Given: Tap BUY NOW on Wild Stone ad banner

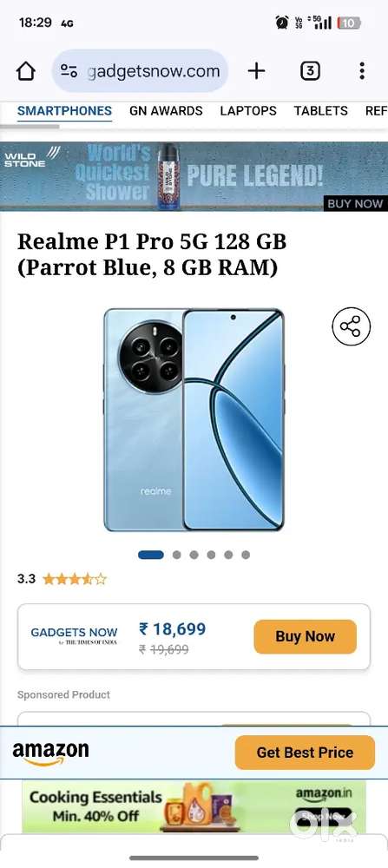Looking at the screenshot, I should pyautogui.click(x=355, y=204).
